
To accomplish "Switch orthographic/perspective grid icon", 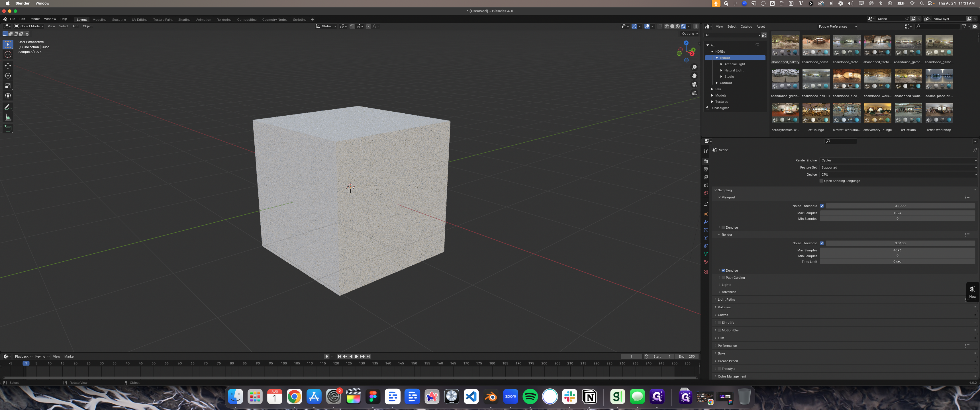I will click(694, 93).
